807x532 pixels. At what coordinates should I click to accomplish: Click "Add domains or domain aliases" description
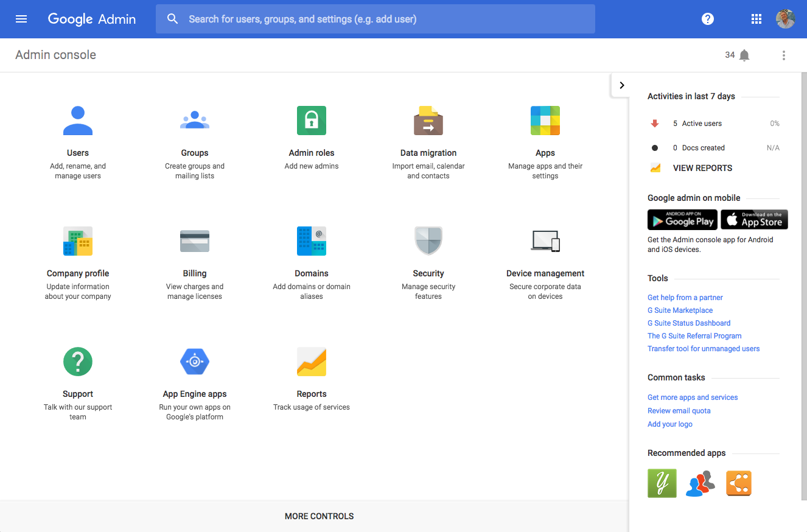(x=312, y=292)
